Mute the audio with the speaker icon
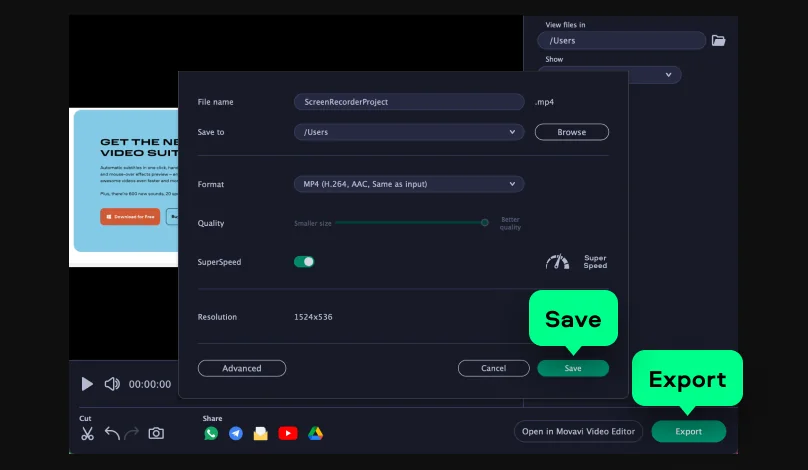 (112, 384)
